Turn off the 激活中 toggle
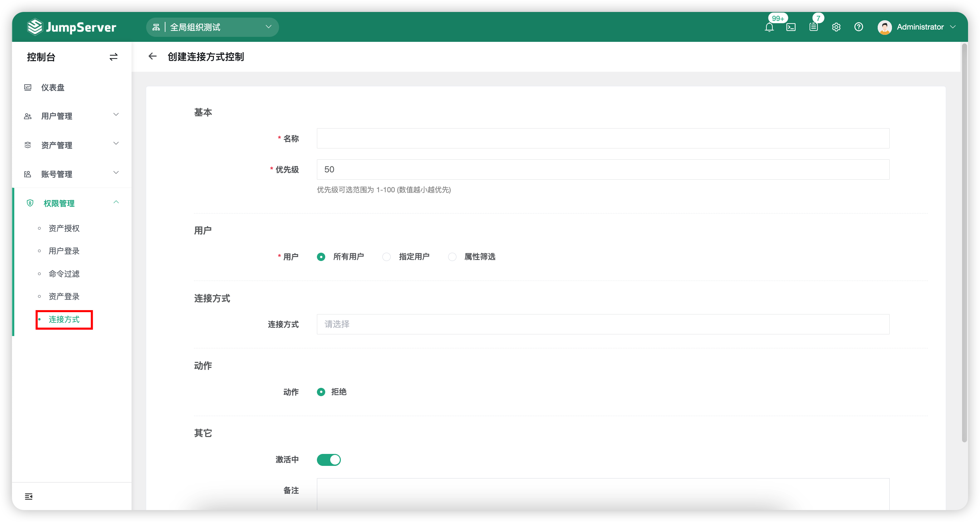The width and height of the screenshot is (980, 522). pos(329,460)
